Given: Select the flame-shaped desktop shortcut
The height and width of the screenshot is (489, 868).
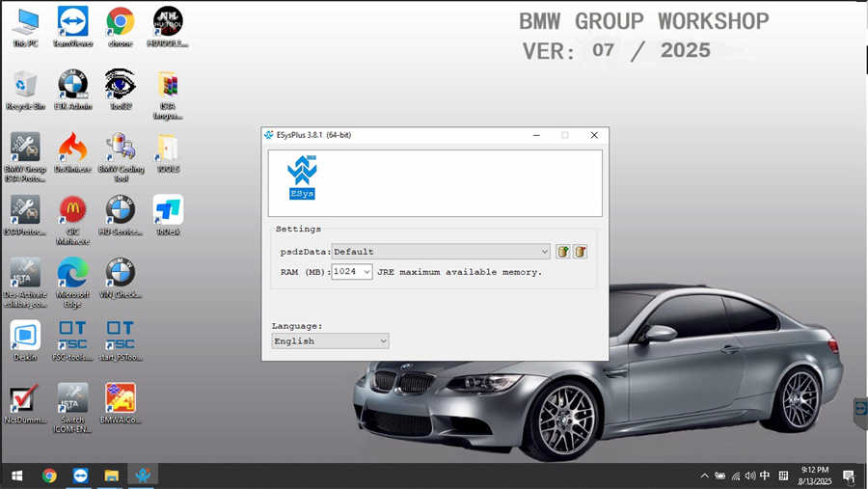Looking at the screenshot, I should (73, 153).
